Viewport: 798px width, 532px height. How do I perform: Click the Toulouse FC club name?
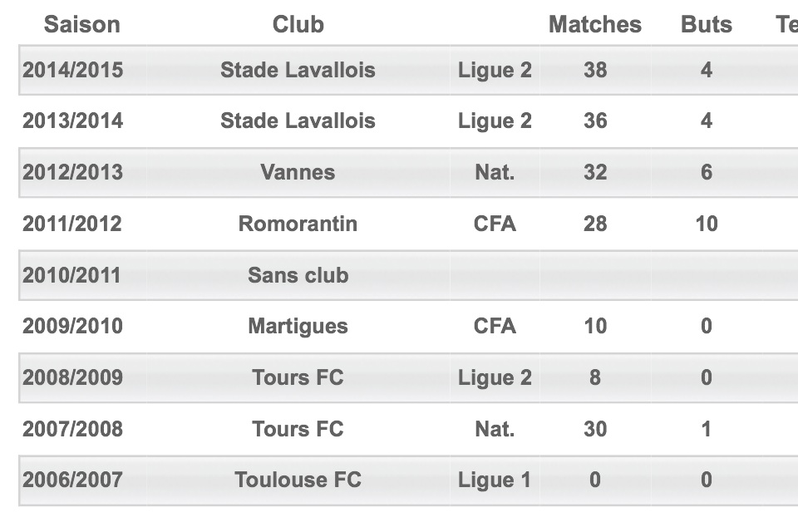point(298,480)
